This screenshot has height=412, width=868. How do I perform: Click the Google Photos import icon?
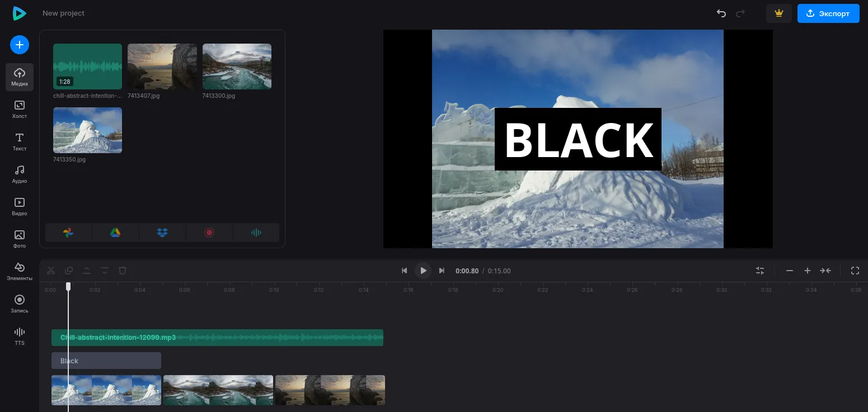pyautogui.click(x=68, y=233)
